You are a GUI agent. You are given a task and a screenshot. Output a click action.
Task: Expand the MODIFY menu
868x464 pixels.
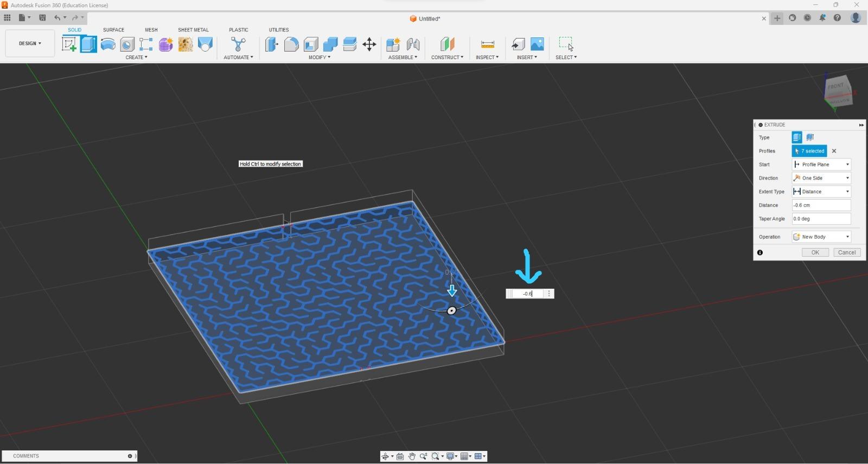[x=319, y=57]
